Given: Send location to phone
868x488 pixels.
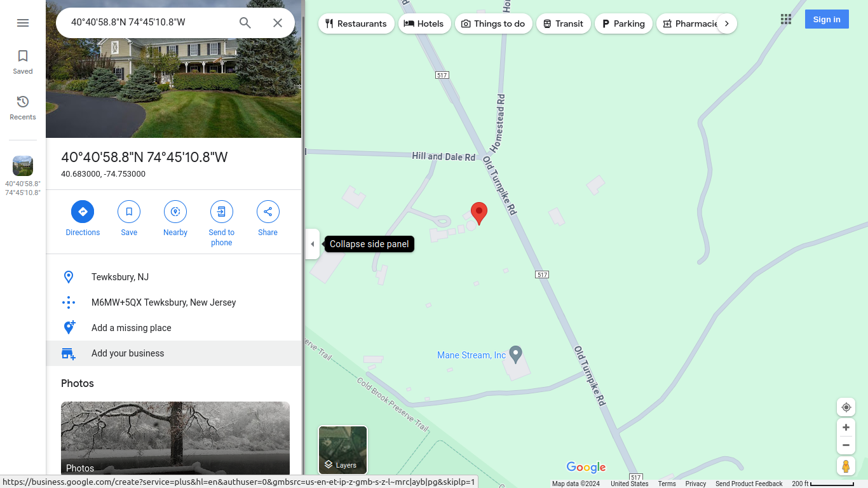Looking at the screenshot, I should pos(222,224).
